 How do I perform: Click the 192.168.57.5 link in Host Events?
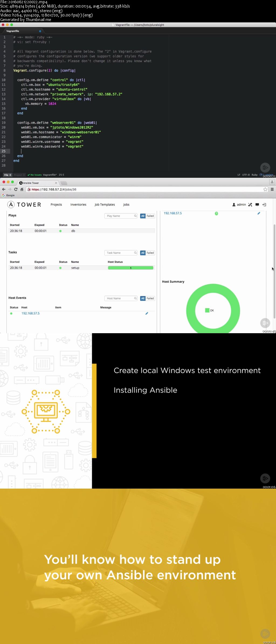pyautogui.click(x=30, y=313)
